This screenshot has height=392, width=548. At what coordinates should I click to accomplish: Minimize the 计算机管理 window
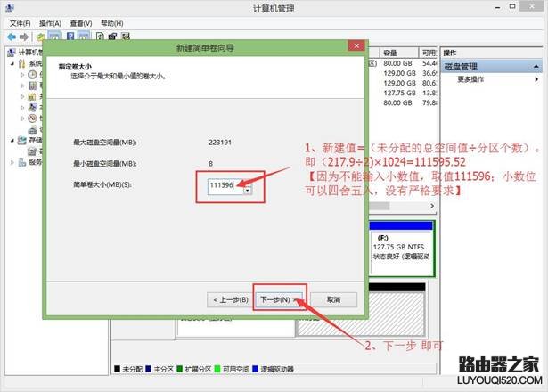(497, 7)
